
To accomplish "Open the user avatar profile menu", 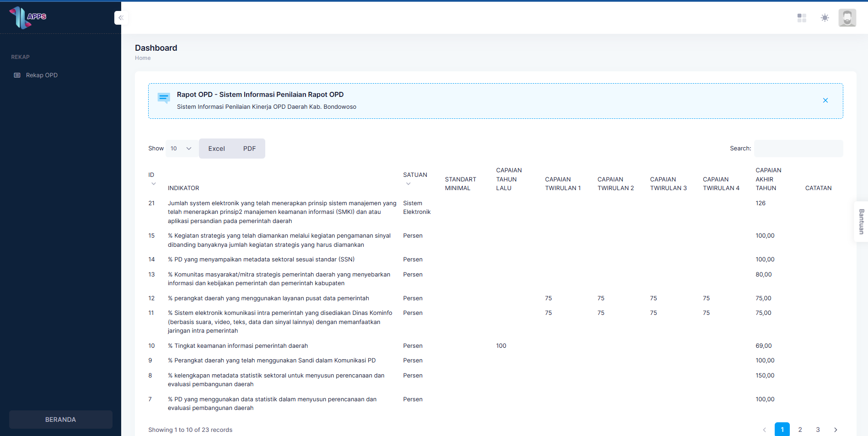I will tap(847, 18).
